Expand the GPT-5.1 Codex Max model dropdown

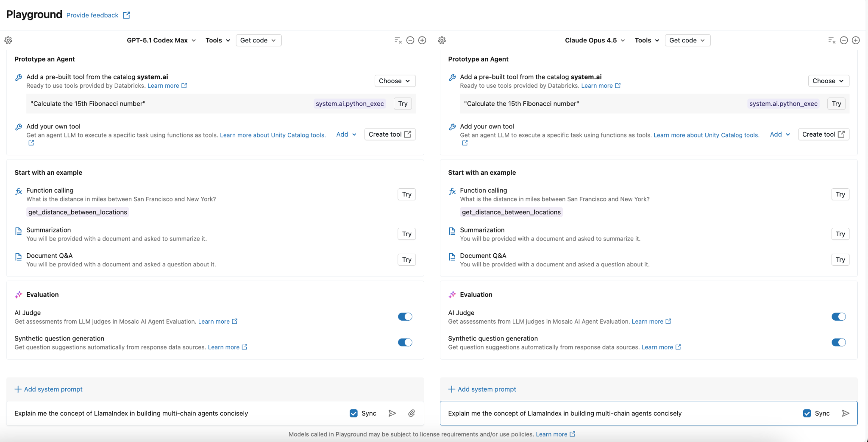point(161,40)
